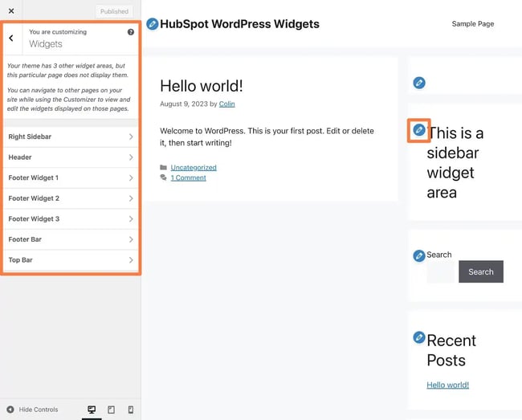
Task: Click the 'Recent Posts' widget heading
Action: pos(451,350)
